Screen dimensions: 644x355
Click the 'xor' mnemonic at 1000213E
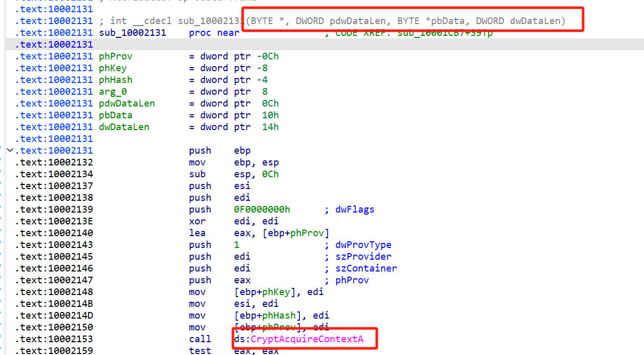click(x=198, y=221)
